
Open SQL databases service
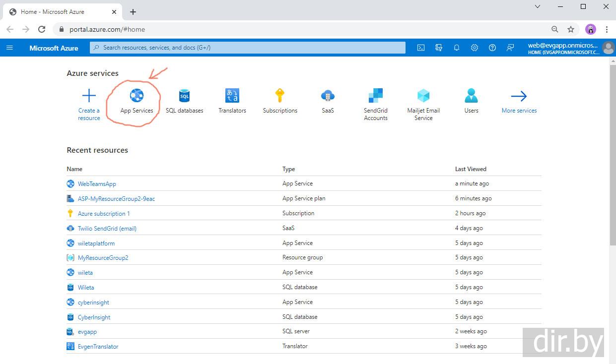coord(184,96)
